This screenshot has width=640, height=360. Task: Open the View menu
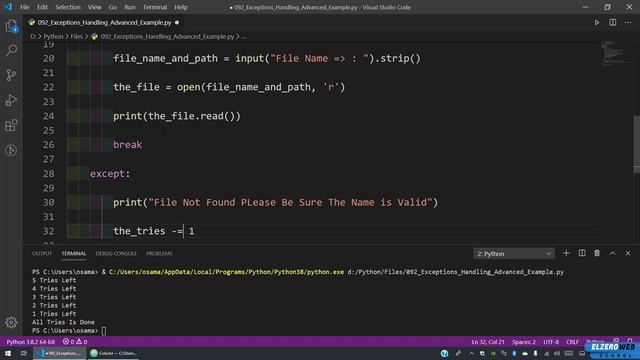(94, 7)
